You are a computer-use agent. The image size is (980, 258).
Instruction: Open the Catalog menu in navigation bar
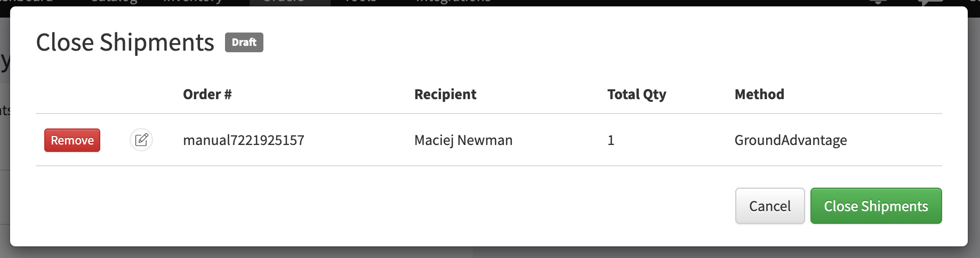(114, 2)
